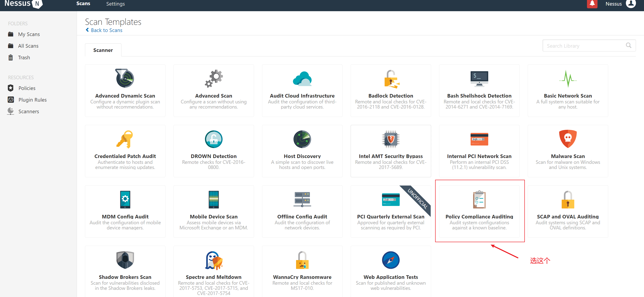Click the Advanced Scan title text
This screenshot has width=644, height=297.
coord(214,96)
